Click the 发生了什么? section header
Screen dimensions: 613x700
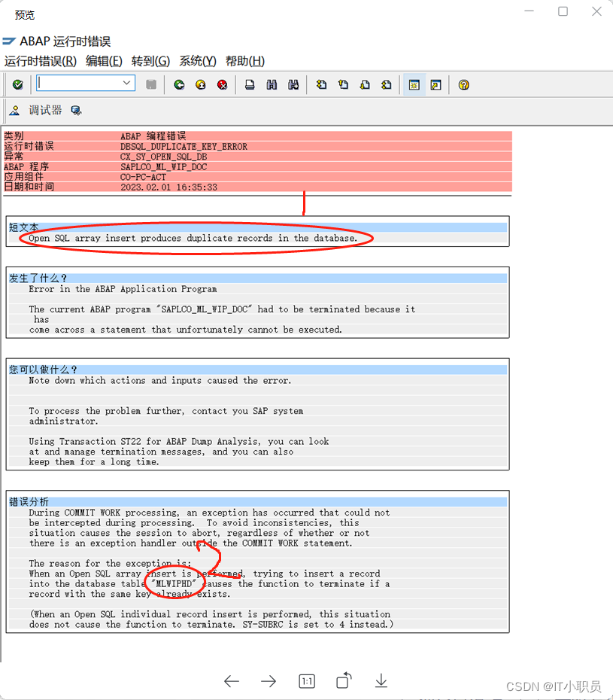click(x=258, y=278)
